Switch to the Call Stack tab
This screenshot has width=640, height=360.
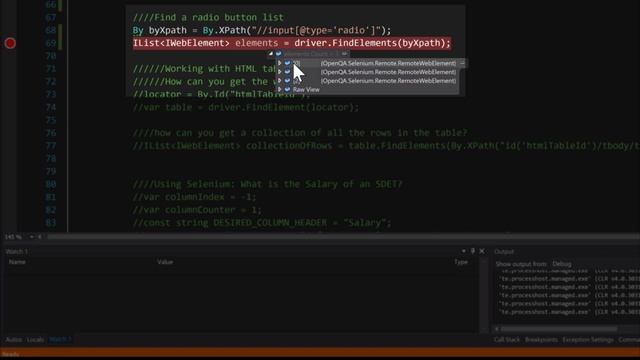507,340
